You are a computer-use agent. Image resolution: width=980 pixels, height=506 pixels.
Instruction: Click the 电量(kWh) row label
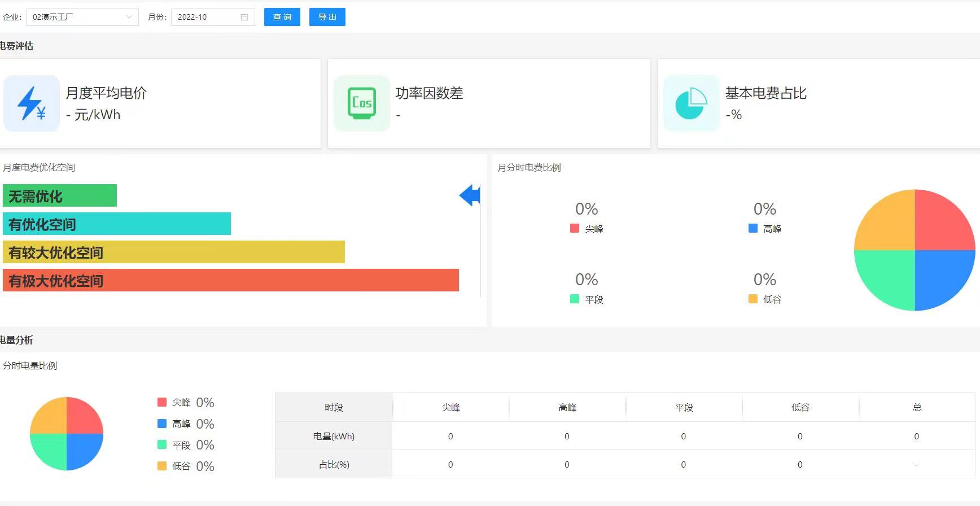click(x=334, y=436)
